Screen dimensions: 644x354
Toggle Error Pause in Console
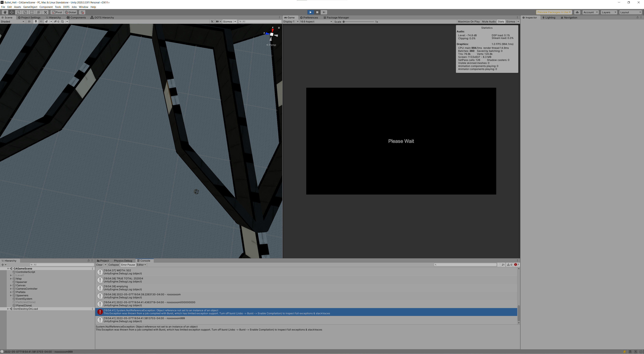[128, 265]
